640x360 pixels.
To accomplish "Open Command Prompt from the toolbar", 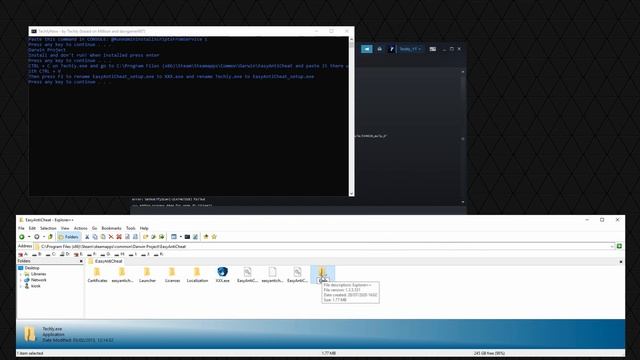I will (187, 237).
